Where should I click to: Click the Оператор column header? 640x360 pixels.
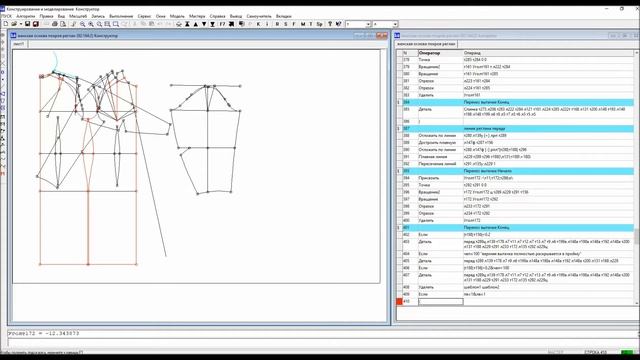pos(440,53)
